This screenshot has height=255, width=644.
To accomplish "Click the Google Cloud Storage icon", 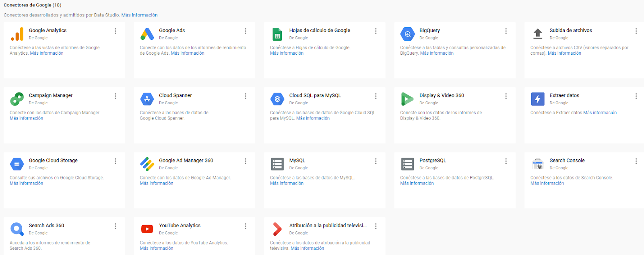I will (17, 164).
